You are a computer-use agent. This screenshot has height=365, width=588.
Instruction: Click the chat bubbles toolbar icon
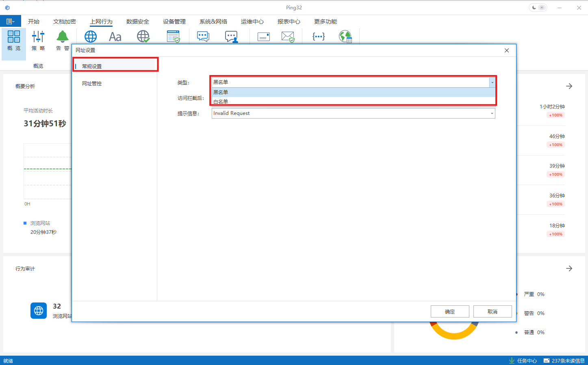203,37
